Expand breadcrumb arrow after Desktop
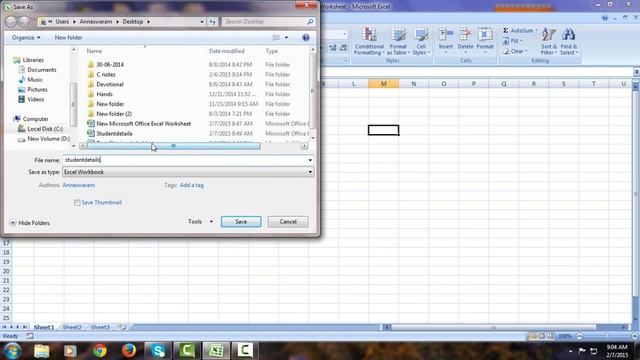 click(x=148, y=22)
